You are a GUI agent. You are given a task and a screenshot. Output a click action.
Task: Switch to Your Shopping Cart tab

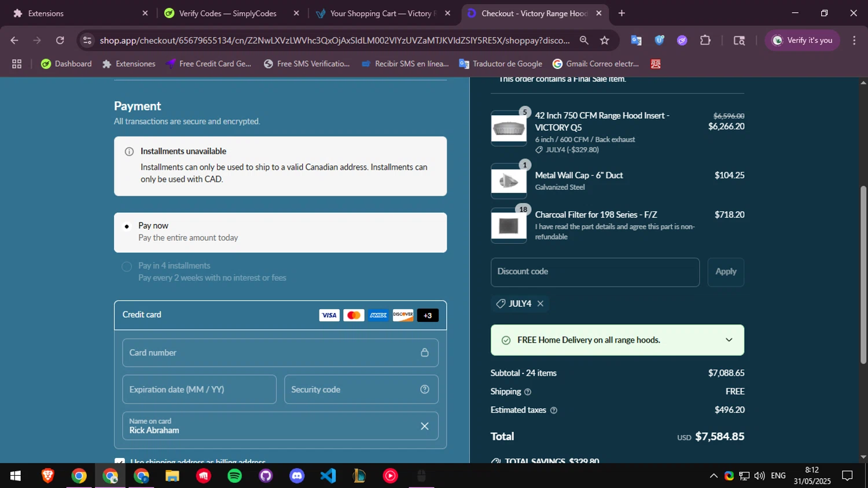pyautogui.click(x=383, y=13)
